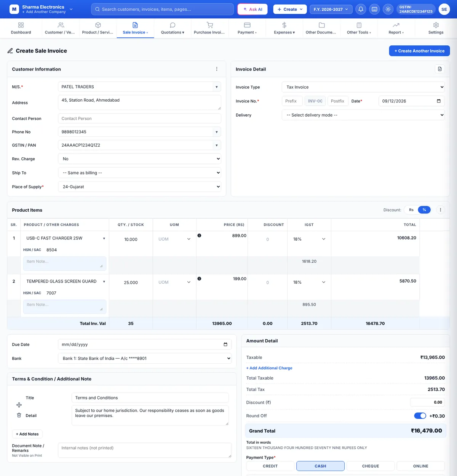This screenshot has width=457, height=476.
Task: Open the Rev. Charge dropdown
Action: click(x=139, y=159)
